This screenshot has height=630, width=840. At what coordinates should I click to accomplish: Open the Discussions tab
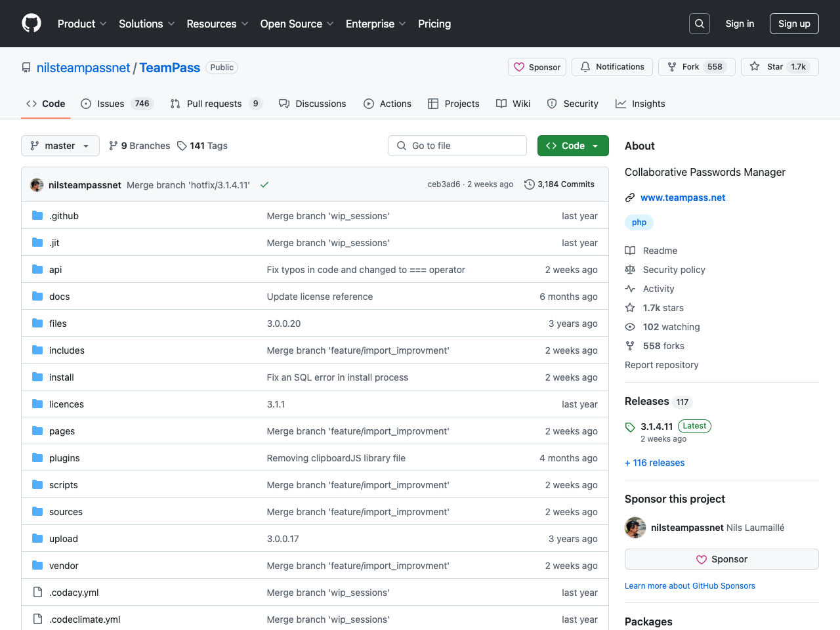[x=312, y=104]
